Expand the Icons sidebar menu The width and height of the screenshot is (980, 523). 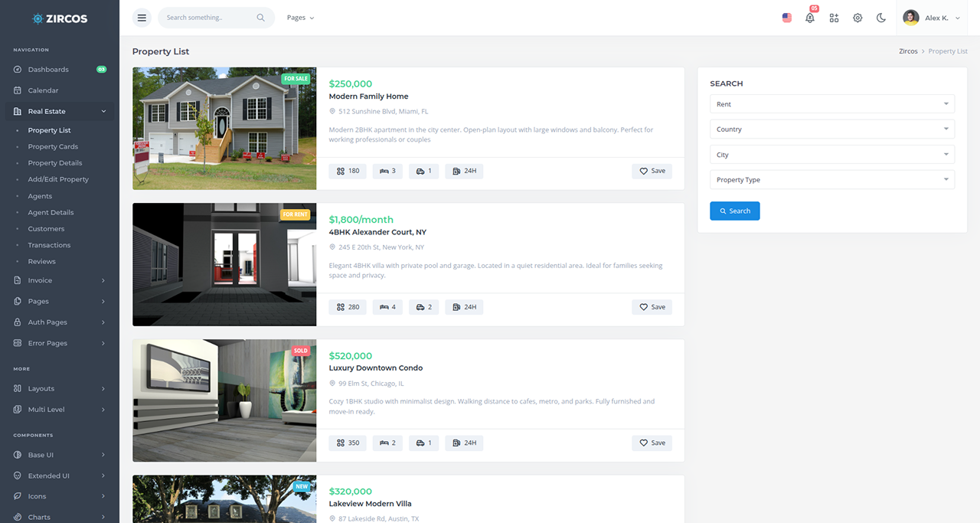coord(60,496)
